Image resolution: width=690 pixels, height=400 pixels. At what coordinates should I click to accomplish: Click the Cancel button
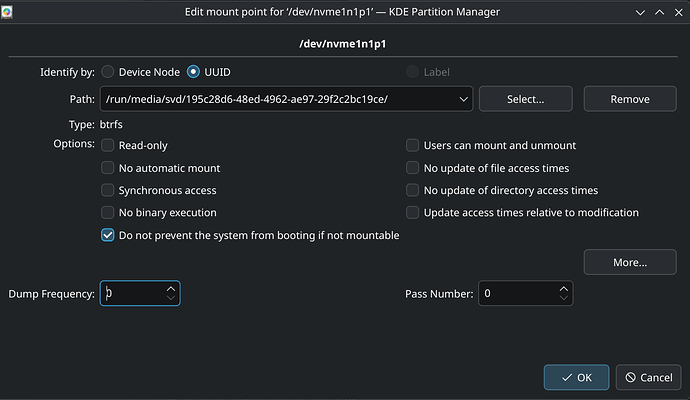pyautogui.click(x=649, y=377)
